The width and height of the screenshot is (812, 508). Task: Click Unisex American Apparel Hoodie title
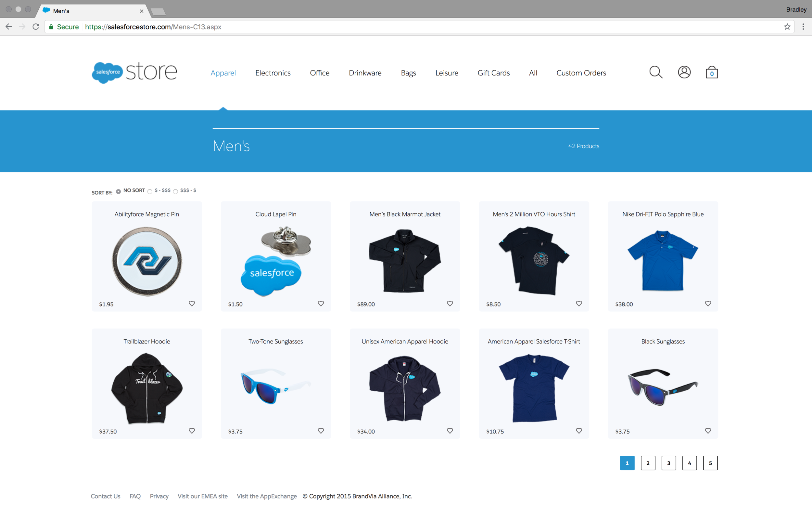[x=405, y=341]
